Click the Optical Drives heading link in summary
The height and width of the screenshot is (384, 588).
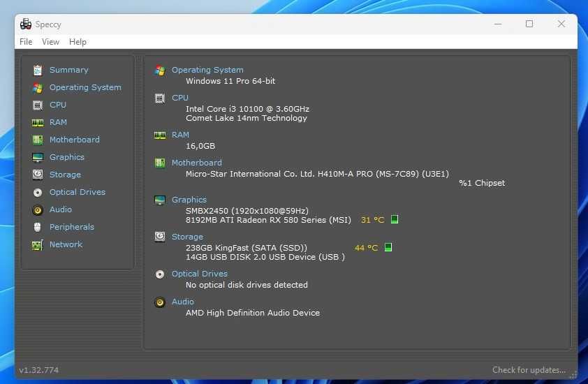tap(200, 274)
